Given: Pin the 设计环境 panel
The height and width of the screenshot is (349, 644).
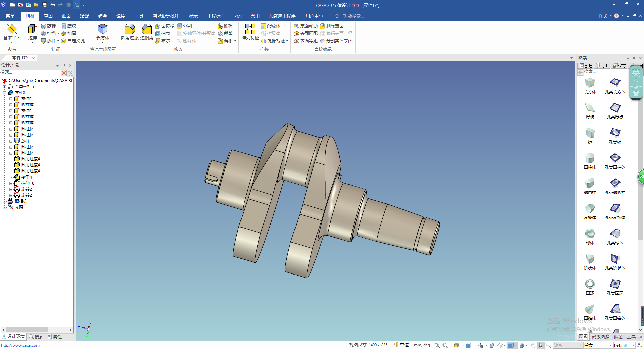Looking at the screenshot, I should coord(64,65).
